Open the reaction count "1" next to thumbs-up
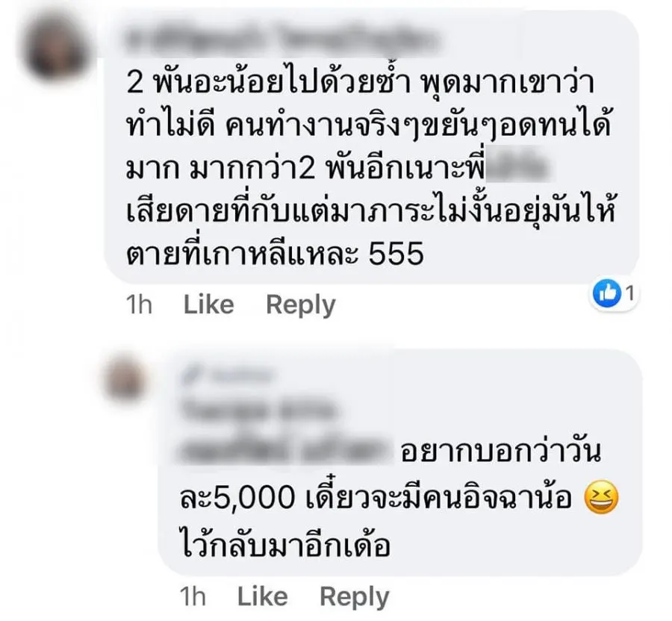 click(629, 293)
